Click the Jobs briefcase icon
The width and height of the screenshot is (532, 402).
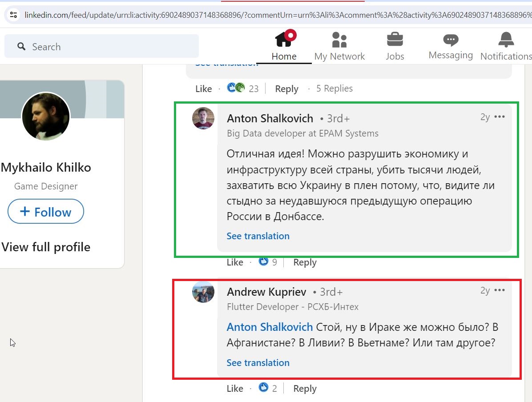coord(395,39)
